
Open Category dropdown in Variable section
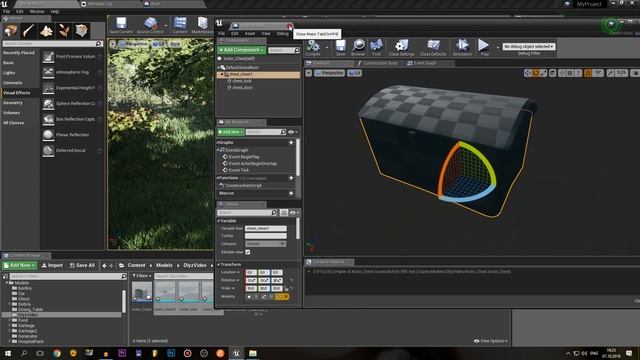click(265, 244)
